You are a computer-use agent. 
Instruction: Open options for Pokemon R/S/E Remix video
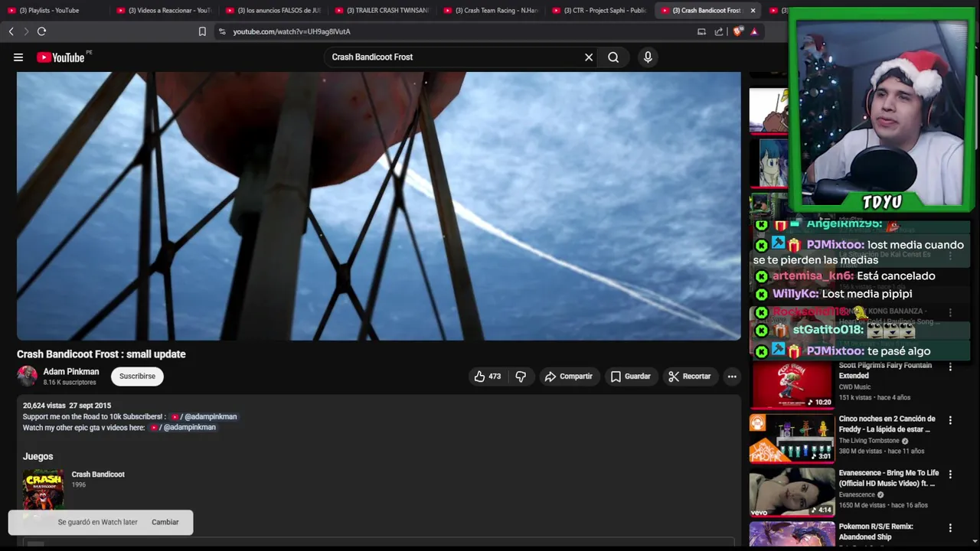950,528
